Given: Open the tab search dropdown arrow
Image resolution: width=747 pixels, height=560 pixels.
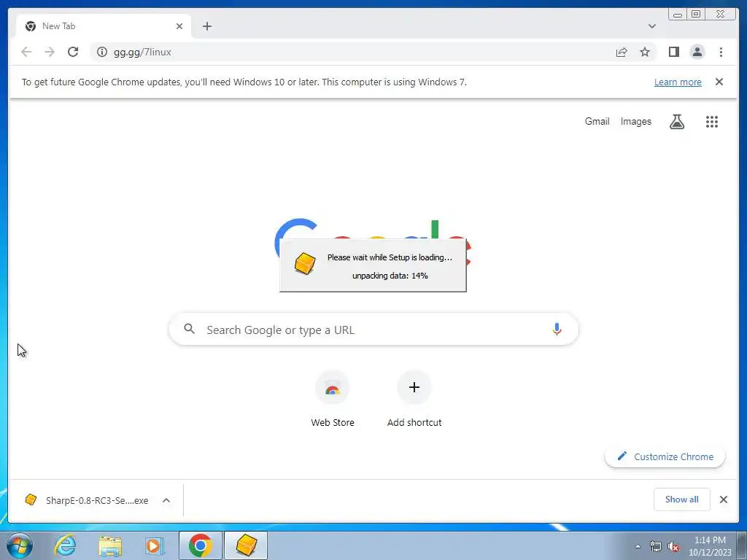Looking at the screenshot, I should coord(651,26).
